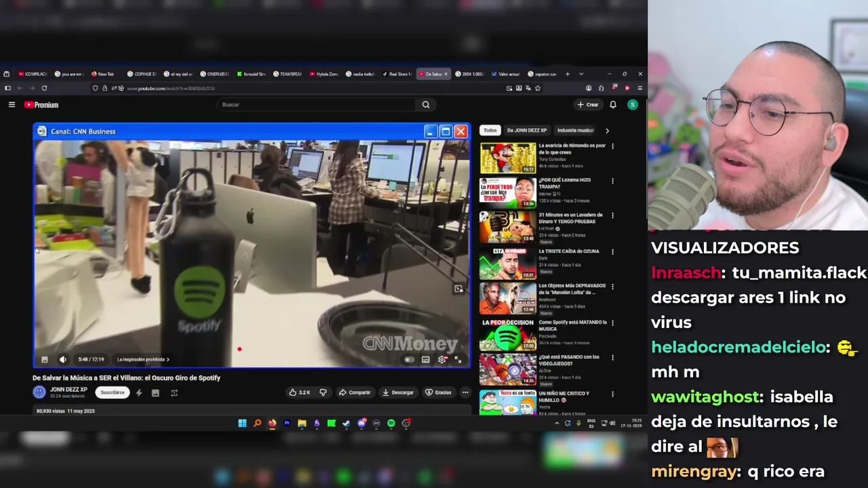Switch to the 'New Tab' browser tab

(103, 74)
